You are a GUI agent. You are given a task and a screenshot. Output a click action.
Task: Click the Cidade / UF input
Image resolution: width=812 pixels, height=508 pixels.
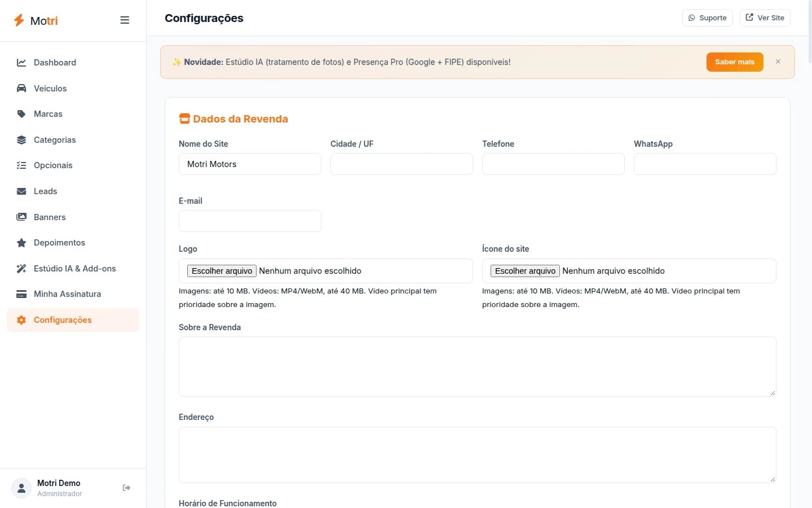coord(401,164)
